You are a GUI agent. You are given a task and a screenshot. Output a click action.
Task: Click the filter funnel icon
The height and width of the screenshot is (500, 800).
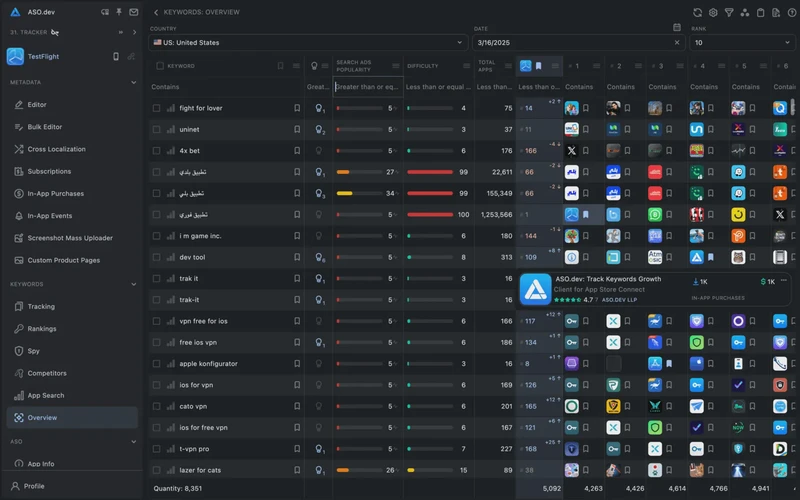(729, 13)
